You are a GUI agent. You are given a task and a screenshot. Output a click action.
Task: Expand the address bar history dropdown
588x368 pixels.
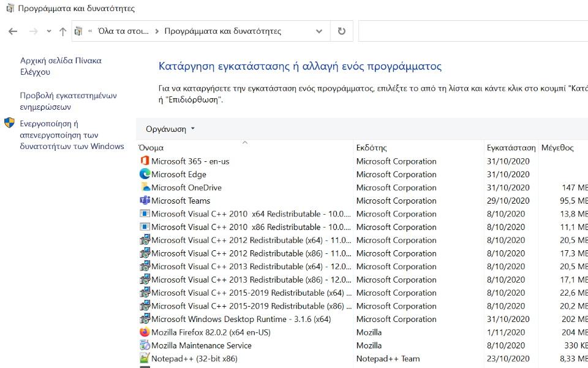(319, 31)
